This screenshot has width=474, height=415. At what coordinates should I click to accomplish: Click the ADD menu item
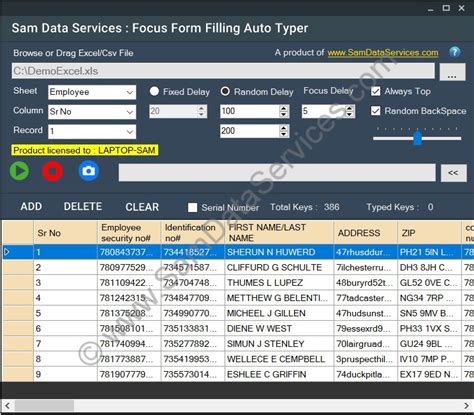click(x=31, y=207)
